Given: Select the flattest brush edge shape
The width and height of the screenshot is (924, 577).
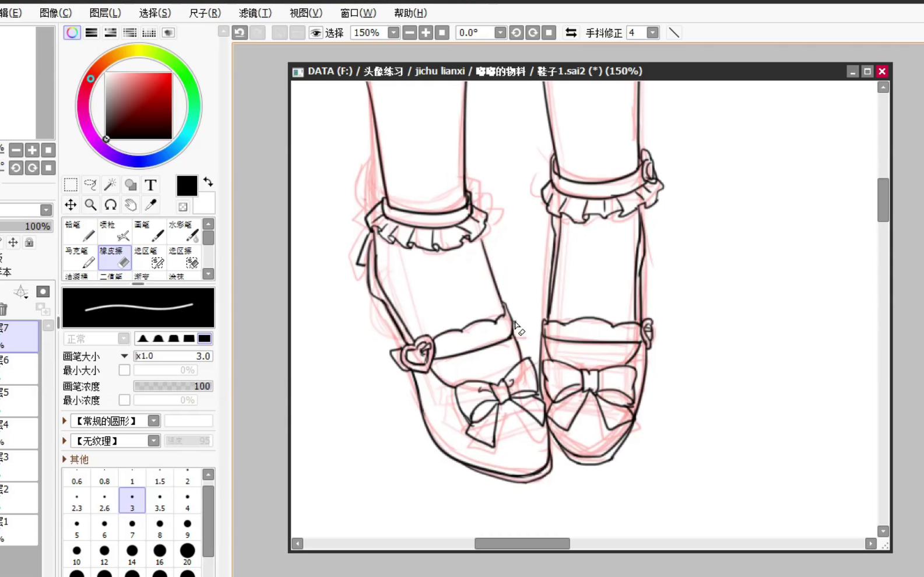Looking at the screenshot, I should [205, 339].
